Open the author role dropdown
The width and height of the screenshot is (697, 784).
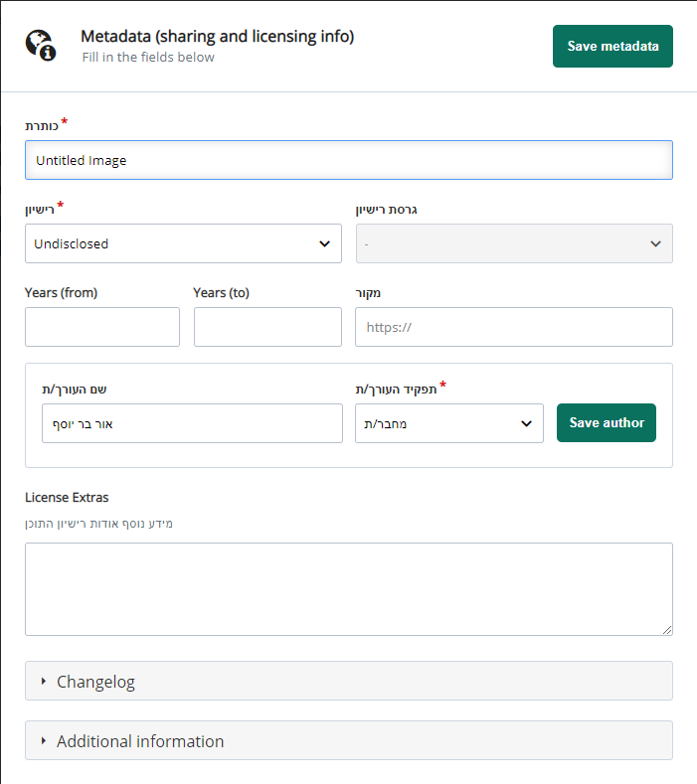[x=448, y=423]
